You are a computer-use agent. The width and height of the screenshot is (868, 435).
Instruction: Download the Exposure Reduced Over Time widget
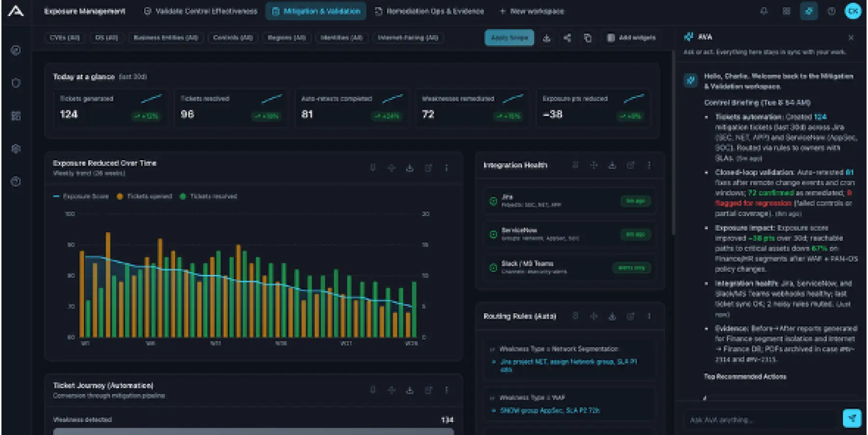click(409, 168)
